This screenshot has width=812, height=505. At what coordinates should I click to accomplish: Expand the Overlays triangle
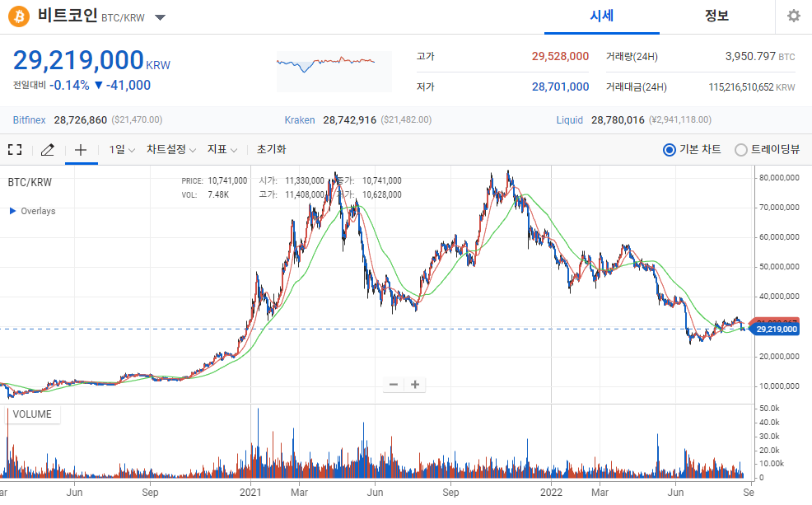pos(13,211)
